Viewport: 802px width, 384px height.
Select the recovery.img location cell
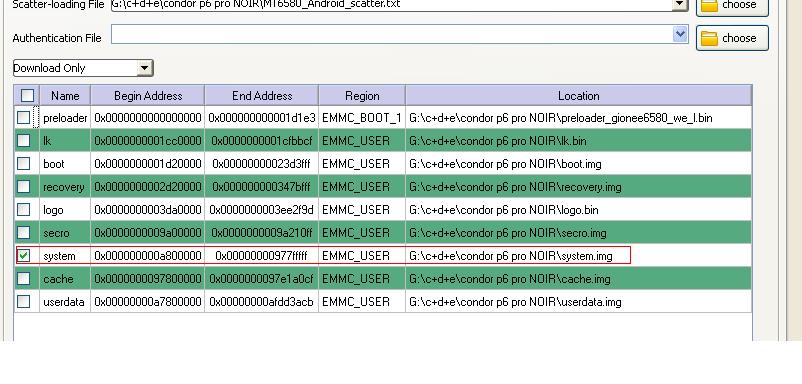click(x=578, y=187)
